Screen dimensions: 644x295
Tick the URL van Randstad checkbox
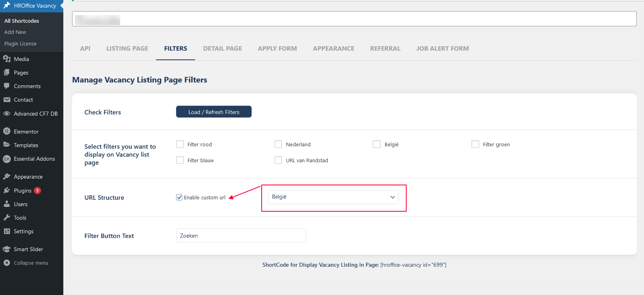click(x=278, y=160)
